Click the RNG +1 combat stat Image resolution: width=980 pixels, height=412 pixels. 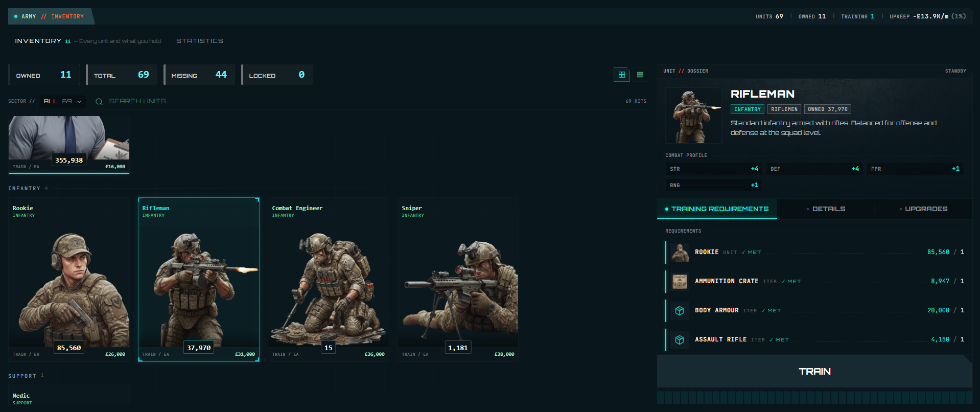pyautogui.click(x=714, y=186)
